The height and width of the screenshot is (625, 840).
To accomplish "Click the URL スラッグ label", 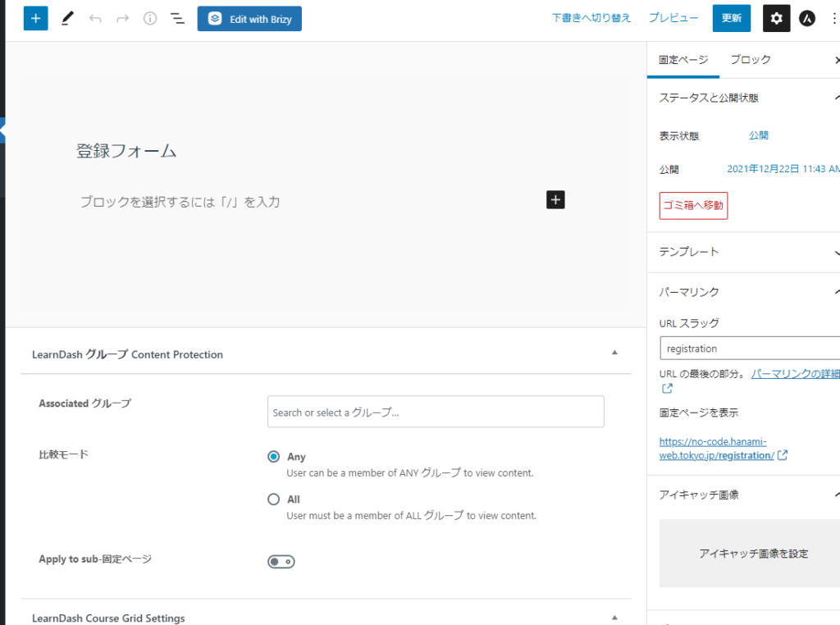I will click(x=689, y=323).
